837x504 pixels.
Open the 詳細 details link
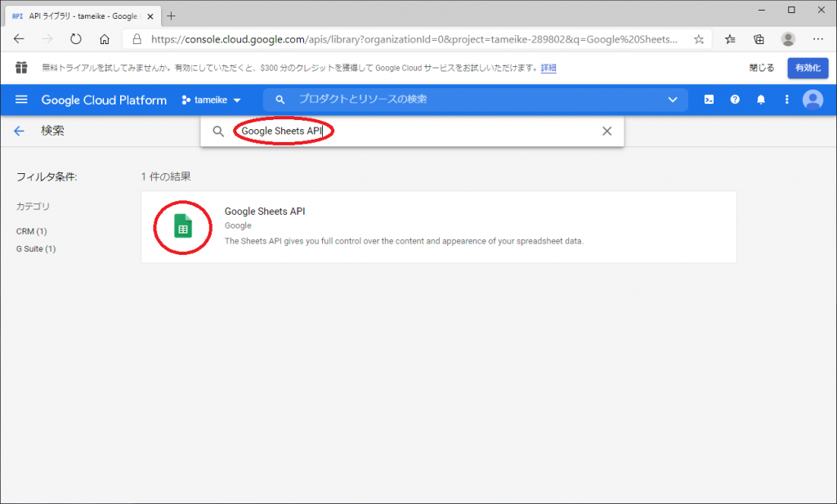point(548,68)
